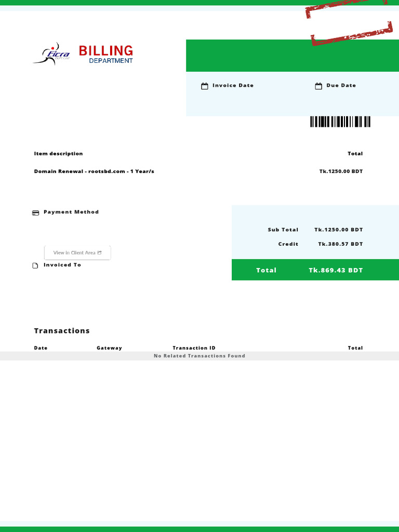
Task: Click the BILLING DEPARTMENT heading text
Action: [x=106, y=54]
